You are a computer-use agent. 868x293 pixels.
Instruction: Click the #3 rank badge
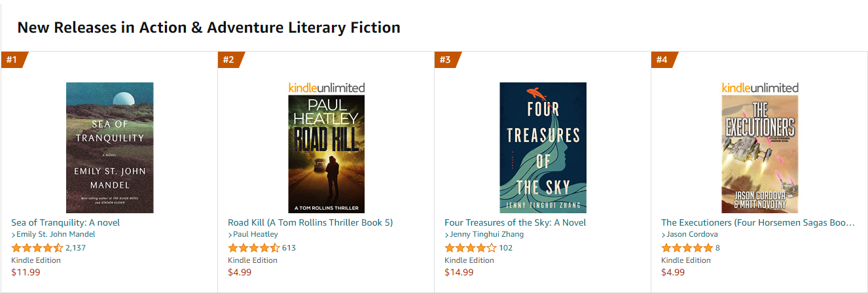(x=445, y=60)
